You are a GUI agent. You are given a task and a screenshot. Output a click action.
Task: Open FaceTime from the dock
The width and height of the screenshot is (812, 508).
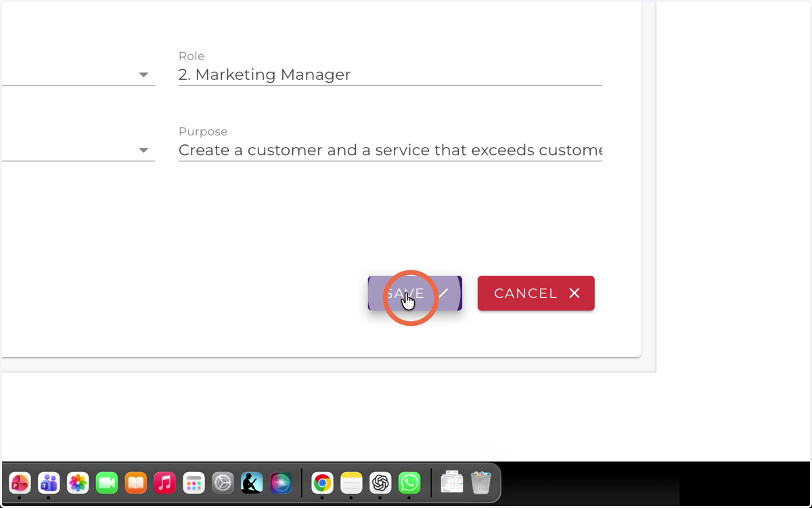point(107,483)
